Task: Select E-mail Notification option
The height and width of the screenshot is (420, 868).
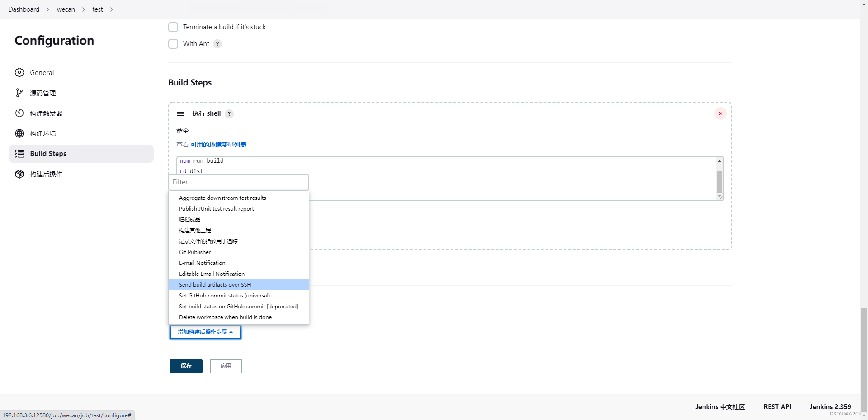Action: [x=239, y=263]
